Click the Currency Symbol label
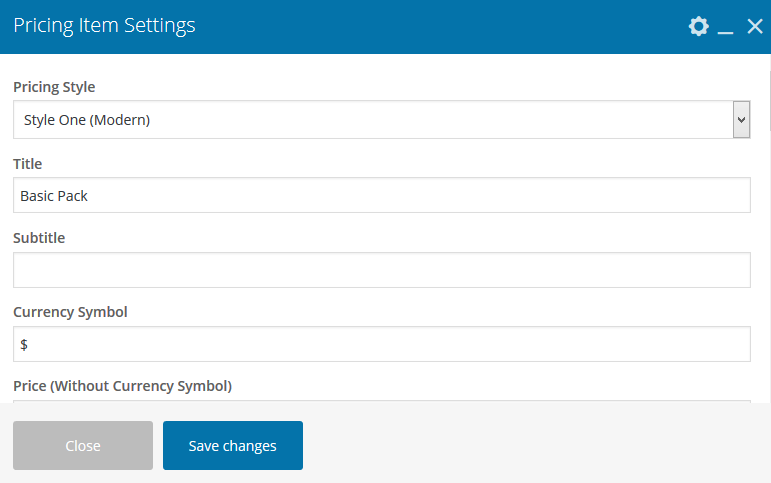This screenshot has height=483, width=771. click(70, 311)
